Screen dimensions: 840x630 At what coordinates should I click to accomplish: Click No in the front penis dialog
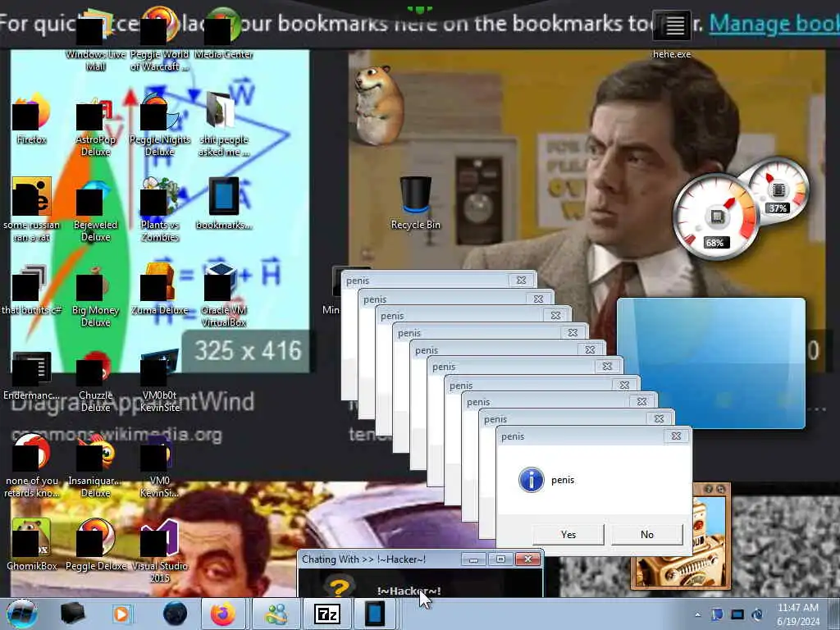[x=647, y=534]
